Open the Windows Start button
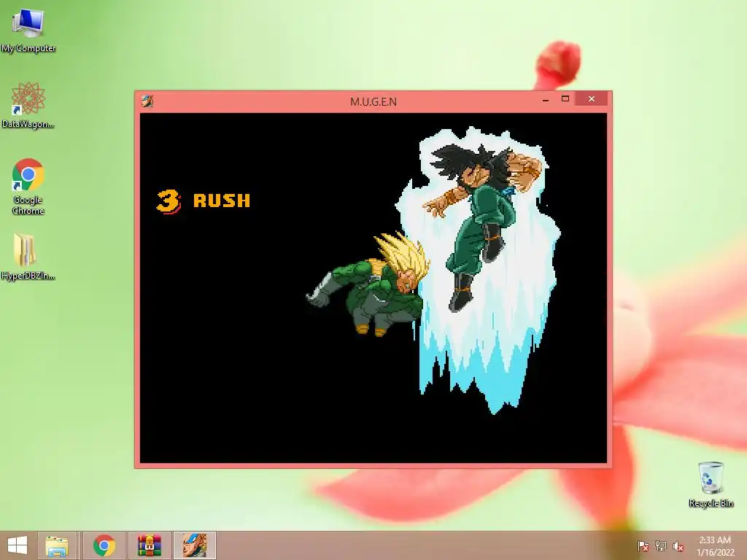This screenshot has width=747, height=560. click(x=18, y=545)
